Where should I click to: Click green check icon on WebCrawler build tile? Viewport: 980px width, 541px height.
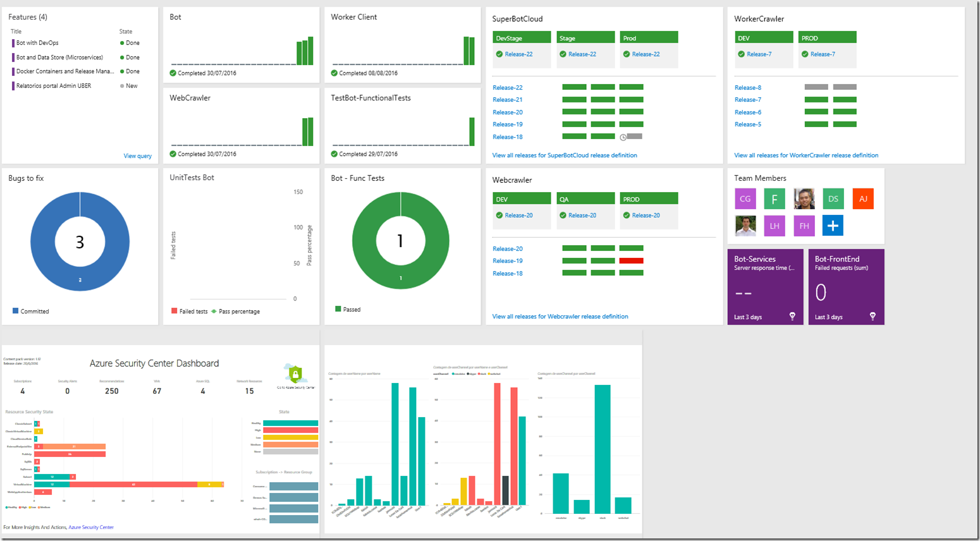[173, 154]
